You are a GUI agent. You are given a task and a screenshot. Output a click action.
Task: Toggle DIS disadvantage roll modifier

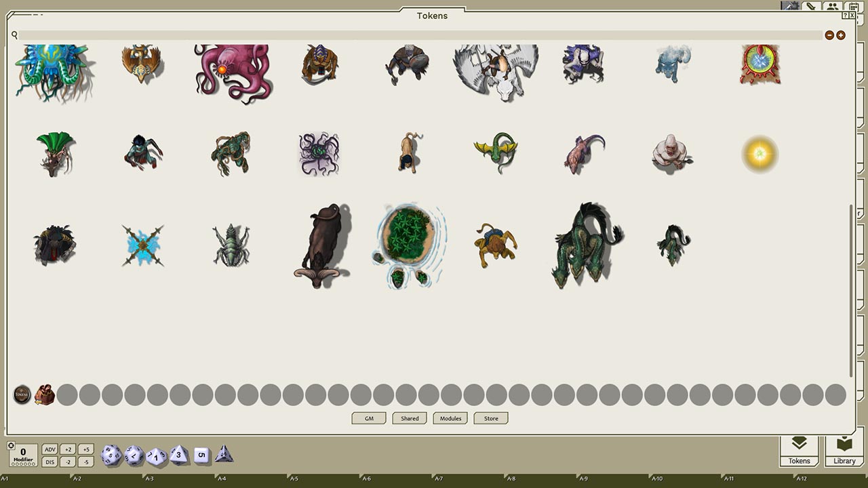point(50,462)
